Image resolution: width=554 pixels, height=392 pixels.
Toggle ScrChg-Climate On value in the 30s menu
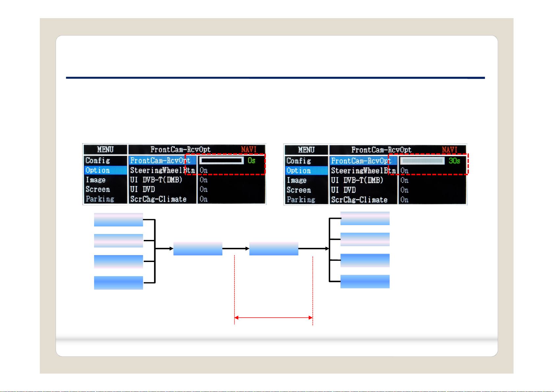(x=405, y=200)
